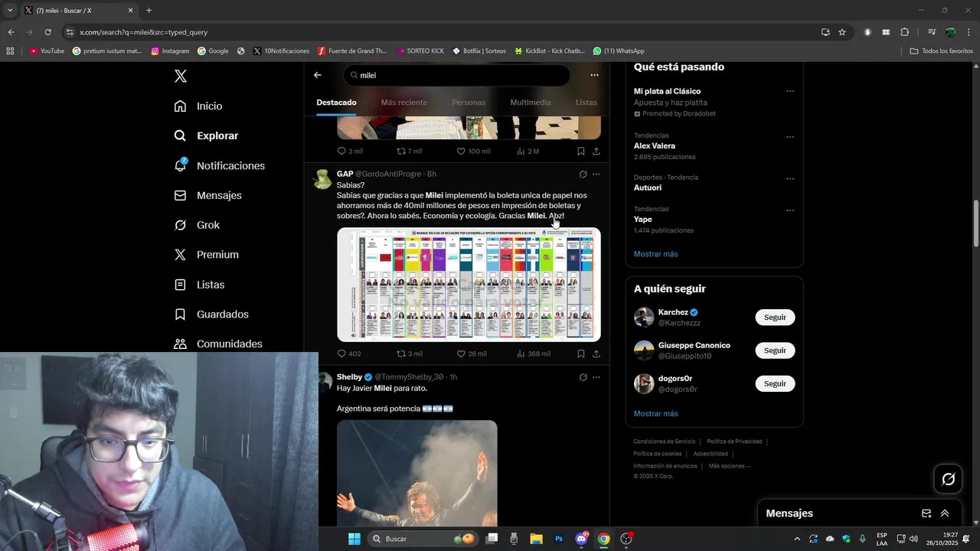This screenshot has height=551, width=980.
Task: Switch to Más reciente tab
Action: point(404,103)
